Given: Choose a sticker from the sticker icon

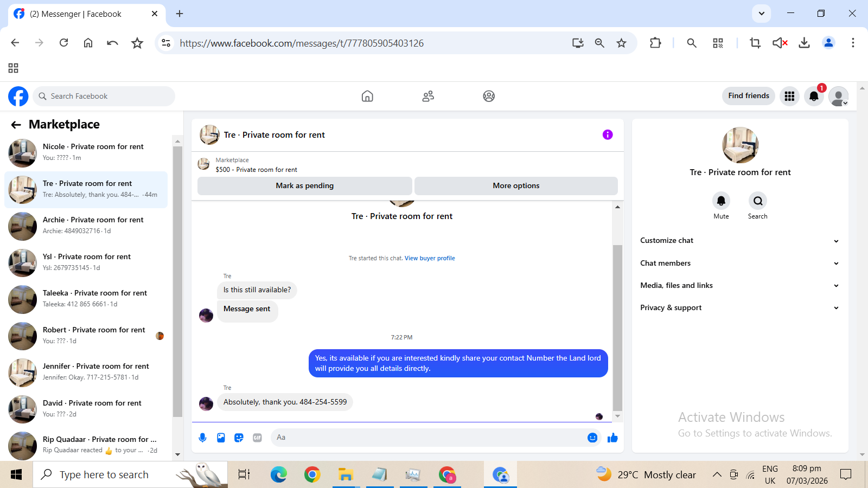Looking at the screenshot, I should point(239,438).
